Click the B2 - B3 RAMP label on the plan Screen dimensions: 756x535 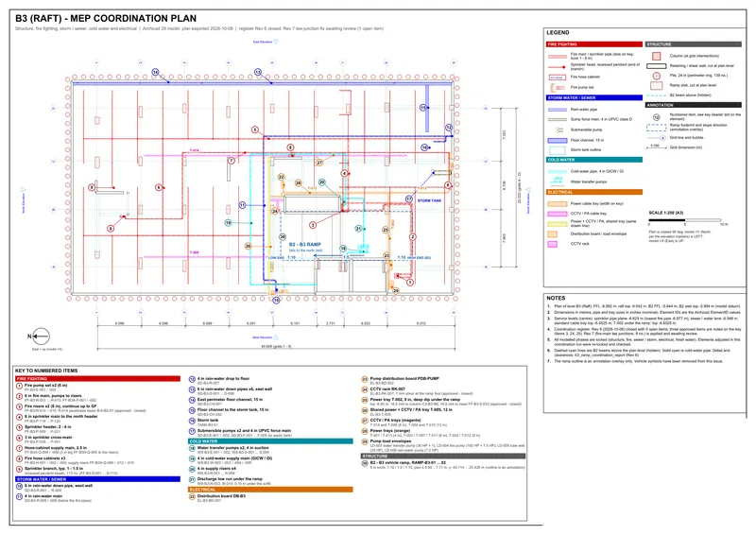(304, 244)
